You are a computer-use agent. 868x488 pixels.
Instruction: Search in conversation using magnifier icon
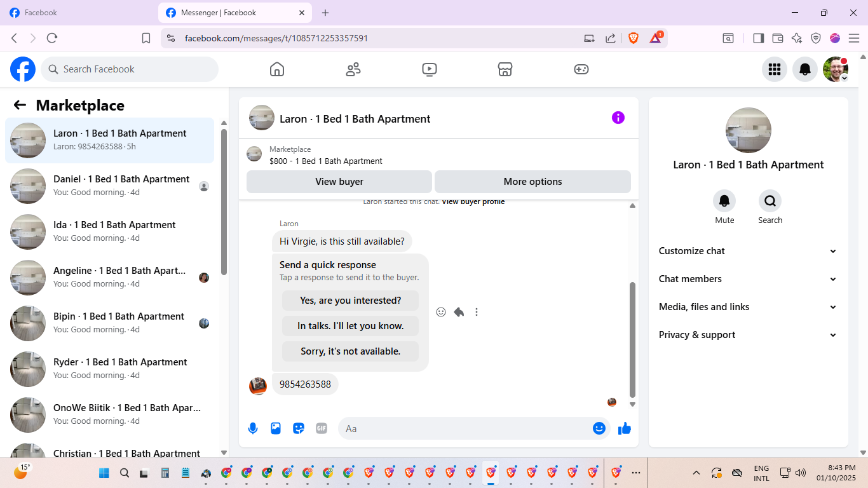coord(770,201)
